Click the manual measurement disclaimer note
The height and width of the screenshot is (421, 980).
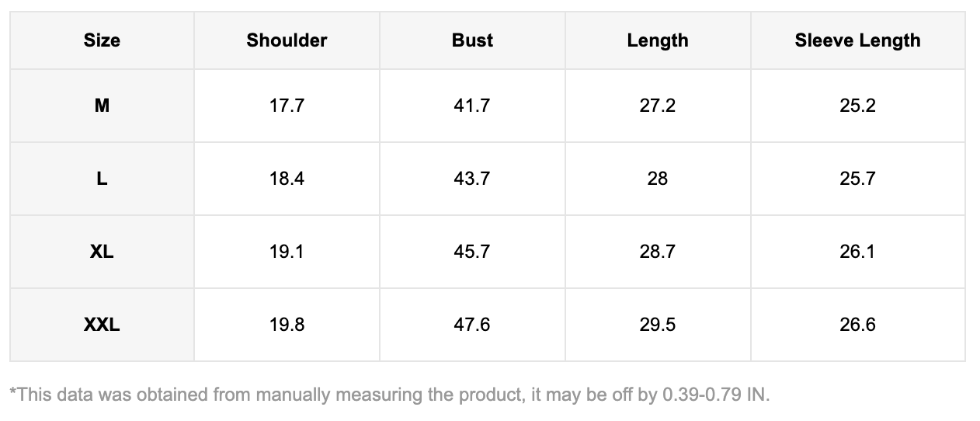click(x=389, y=395)
